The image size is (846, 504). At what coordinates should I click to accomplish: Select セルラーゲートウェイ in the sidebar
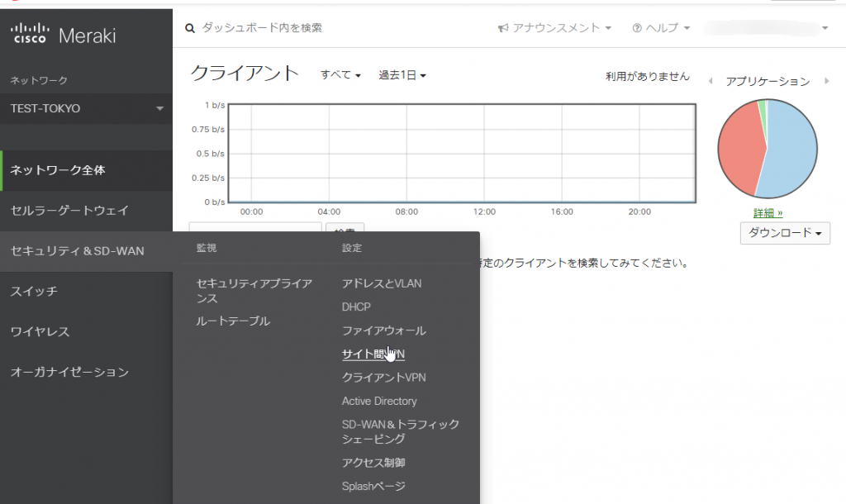[x=86, y=211]
